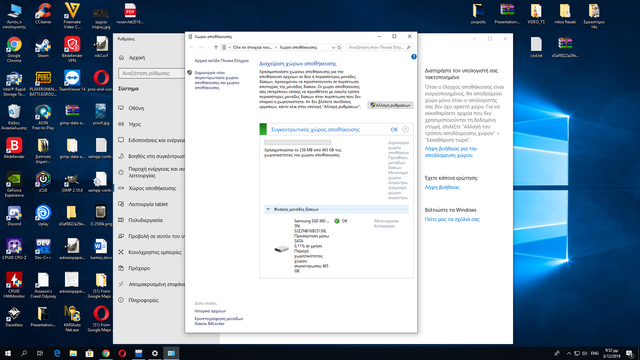
Task: Open the Freemake Video Converter desktop icon
Action: 72,16
